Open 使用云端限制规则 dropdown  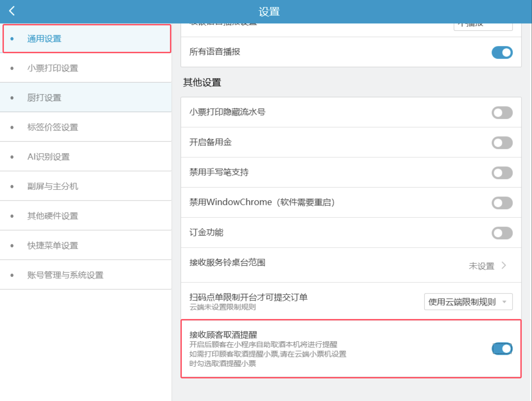click(468, 302)
